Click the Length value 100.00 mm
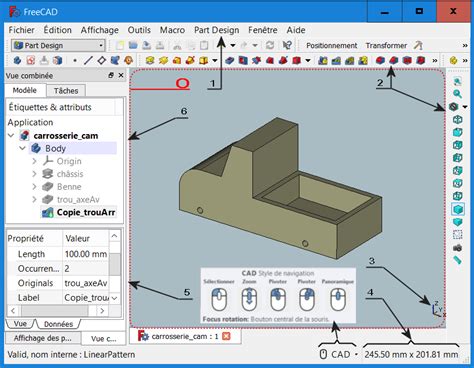 click(86, 254)
